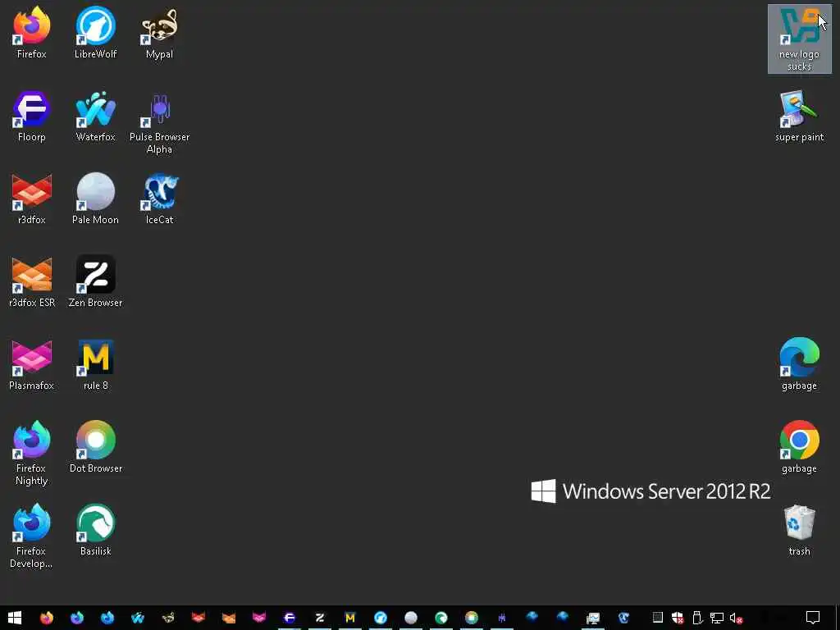Click the purple Firefox Nightly taskbar icon
Viewport: 840px width, 630px height.
coord(76,618)
